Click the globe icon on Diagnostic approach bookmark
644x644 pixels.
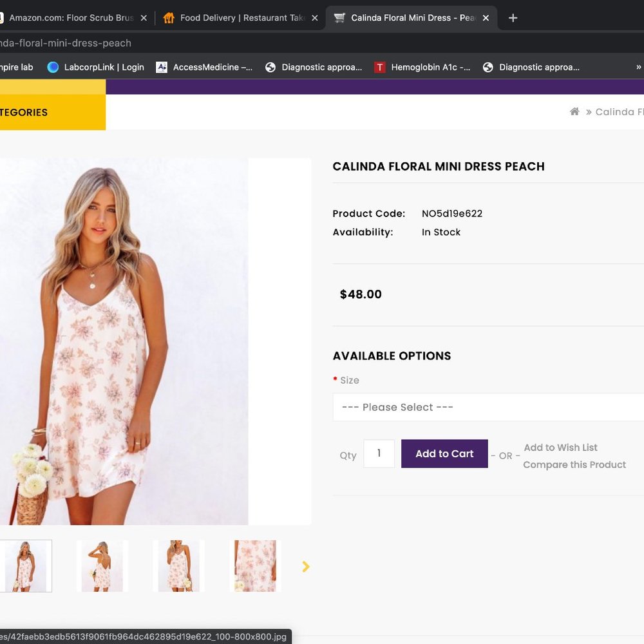point(270,66)
